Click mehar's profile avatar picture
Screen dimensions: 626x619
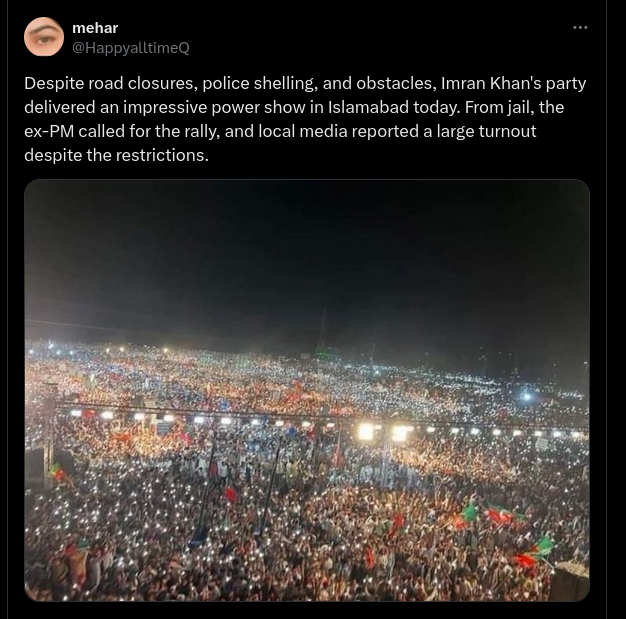click(x=44, y=37)
